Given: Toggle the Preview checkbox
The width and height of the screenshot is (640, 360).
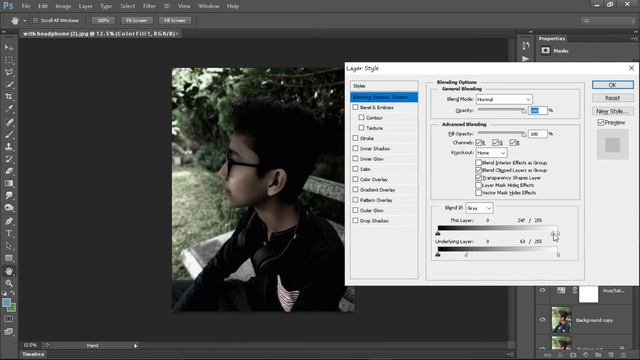Looking at the screenshot, I should [600, 122].
